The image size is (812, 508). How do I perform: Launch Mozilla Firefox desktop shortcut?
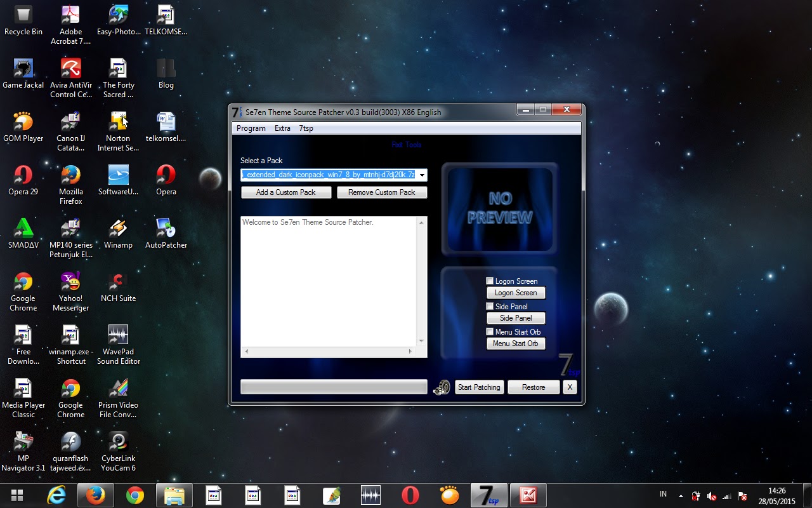click(x=70, y=185)
